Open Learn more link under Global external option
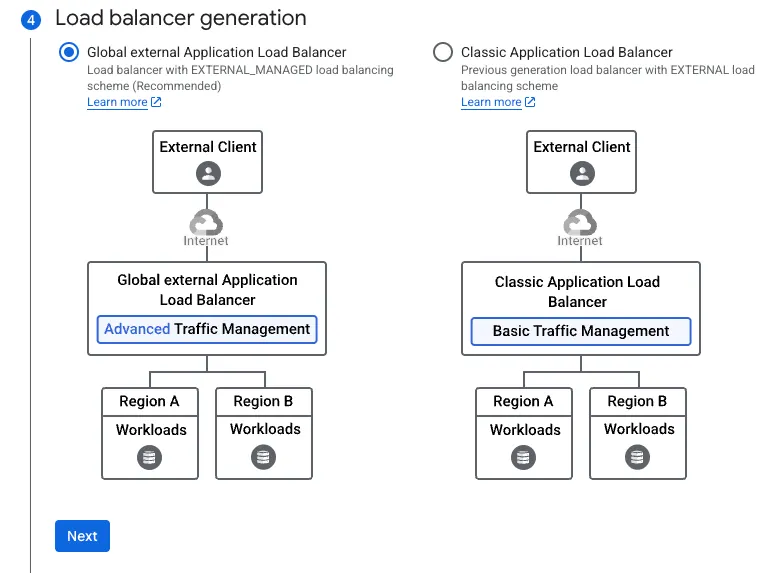 (117, 102)
